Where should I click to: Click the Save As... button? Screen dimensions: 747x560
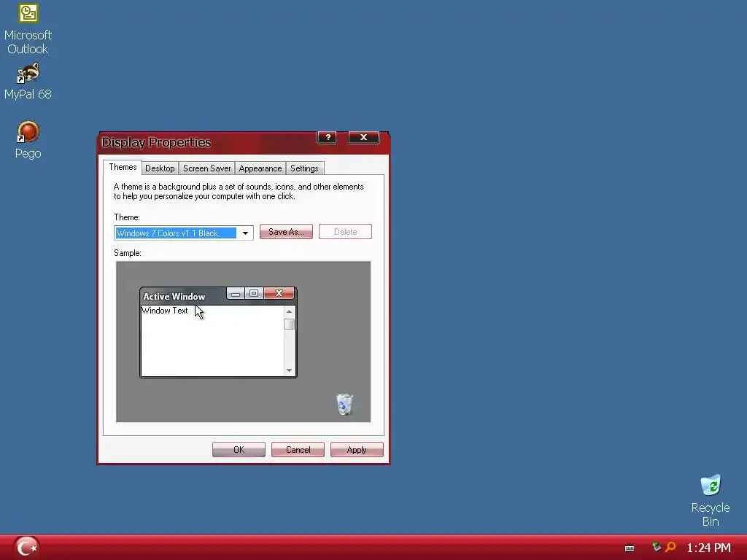(x=286, y=232)
